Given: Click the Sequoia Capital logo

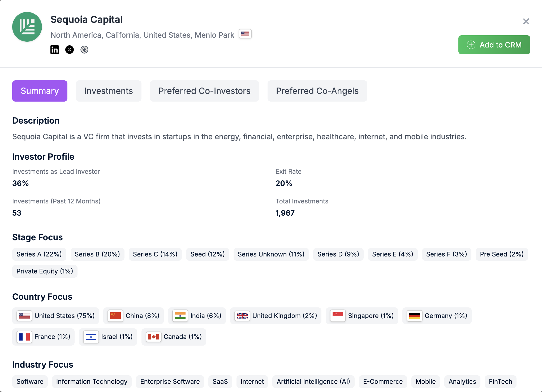Looking at the screenshot, I should [x=27, y=27].
